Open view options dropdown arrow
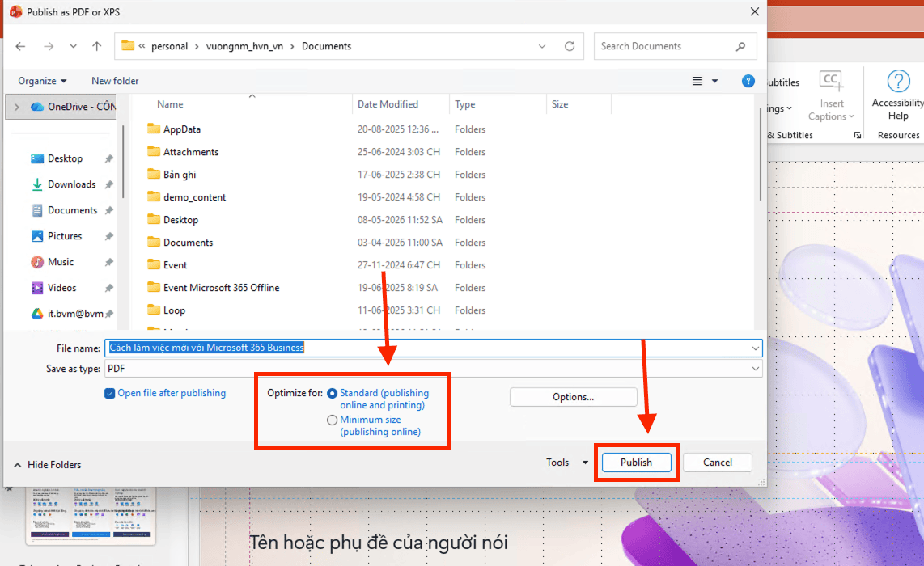The width and height of the screenshot is (924, 566). pos(714,81)
